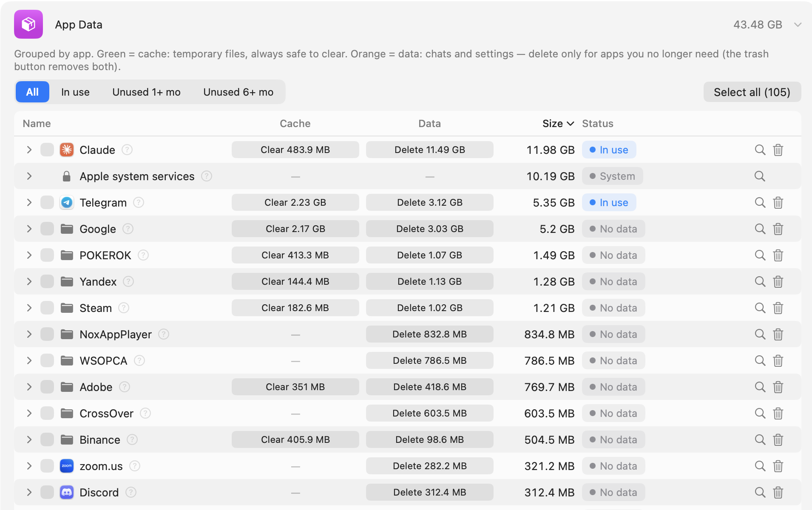Expand the WSOPCA row
812x510 pixels.
29,360
